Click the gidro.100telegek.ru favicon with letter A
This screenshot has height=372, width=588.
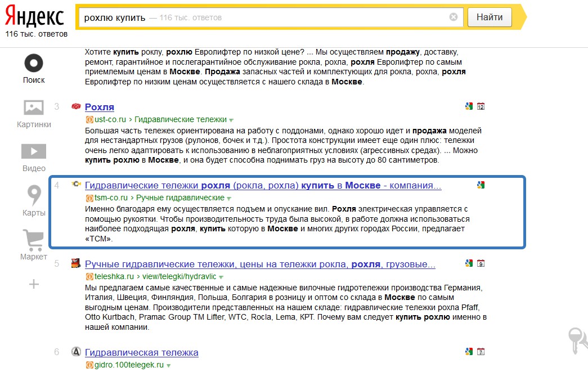point(76,351)
